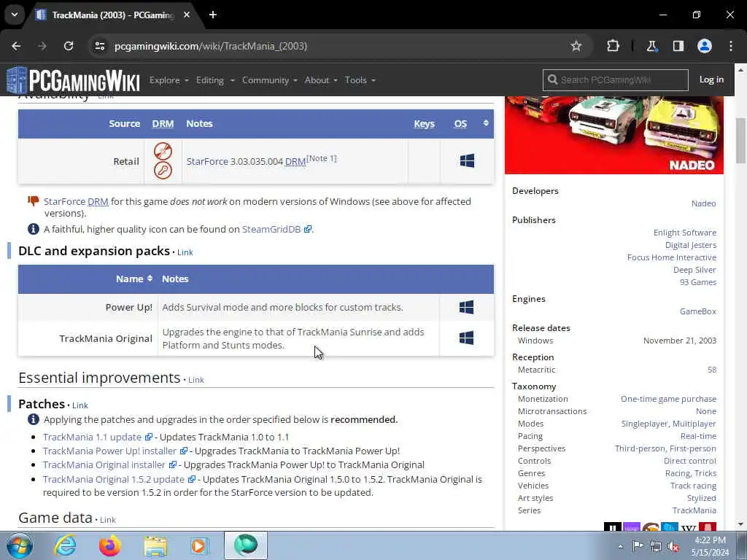Click the Metacritic score 58
747x560 pixels.
[x=712, y=370]
